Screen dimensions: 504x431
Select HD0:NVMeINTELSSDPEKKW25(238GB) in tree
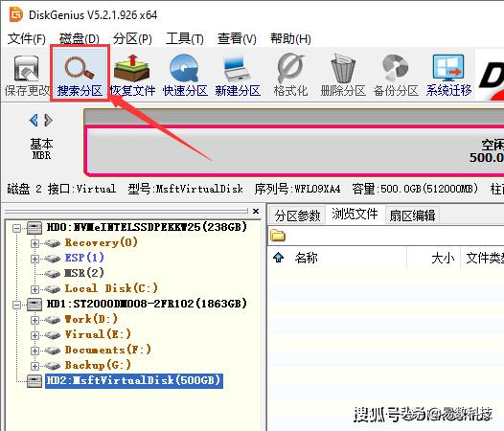(x=147, y=227)
